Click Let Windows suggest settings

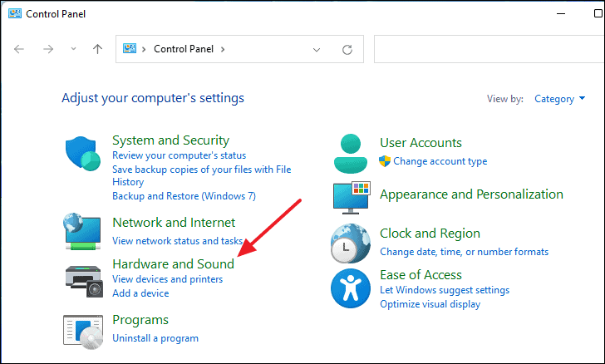point(445,290)
